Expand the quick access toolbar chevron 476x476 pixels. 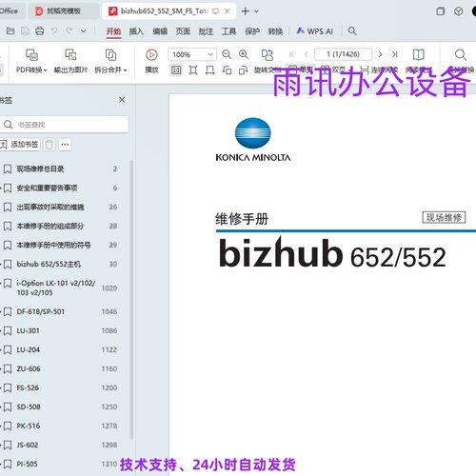pos(84,31)
